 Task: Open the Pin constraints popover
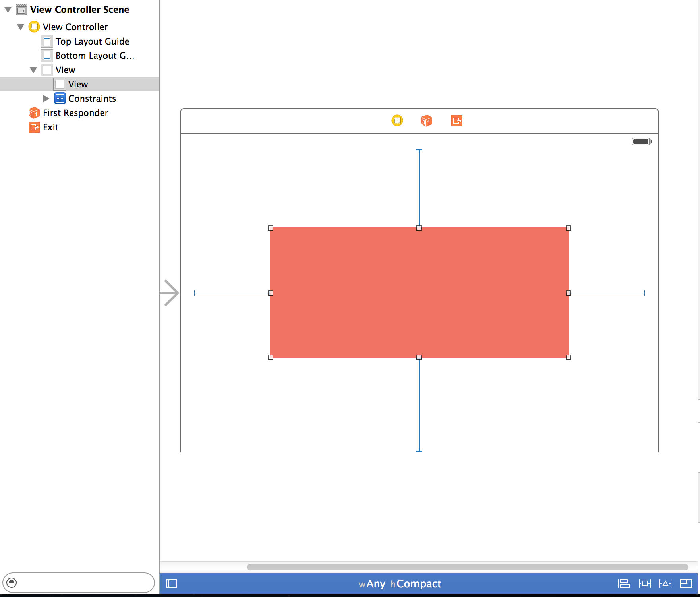[644, 583]
